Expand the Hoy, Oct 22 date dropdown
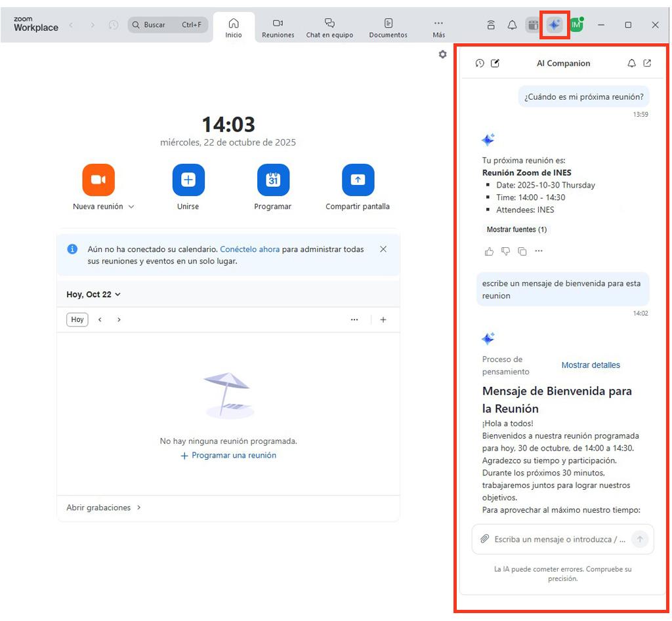 (x=93, y=294)
